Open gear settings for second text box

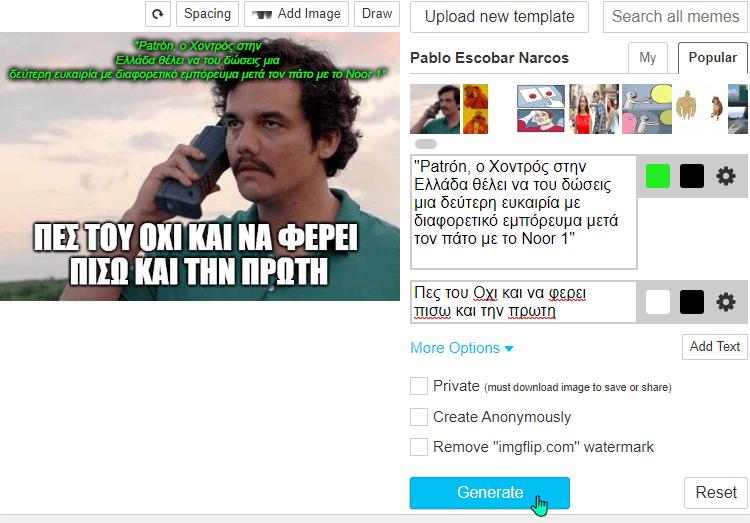pyautogui.click(x=726, y=302)
